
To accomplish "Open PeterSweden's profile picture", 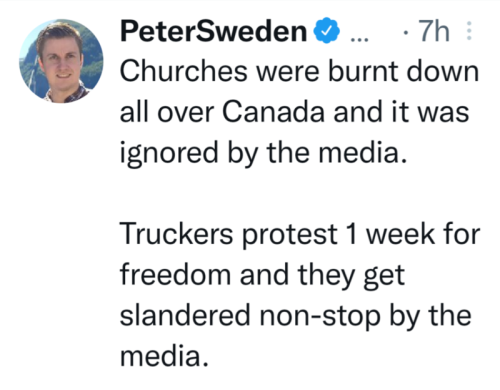I will tap(61, 61).
